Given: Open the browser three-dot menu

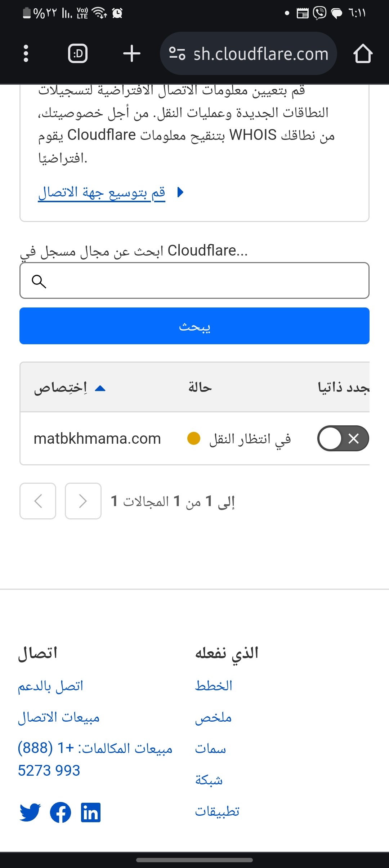Looking at the screenshot, I should coord(26,53).
